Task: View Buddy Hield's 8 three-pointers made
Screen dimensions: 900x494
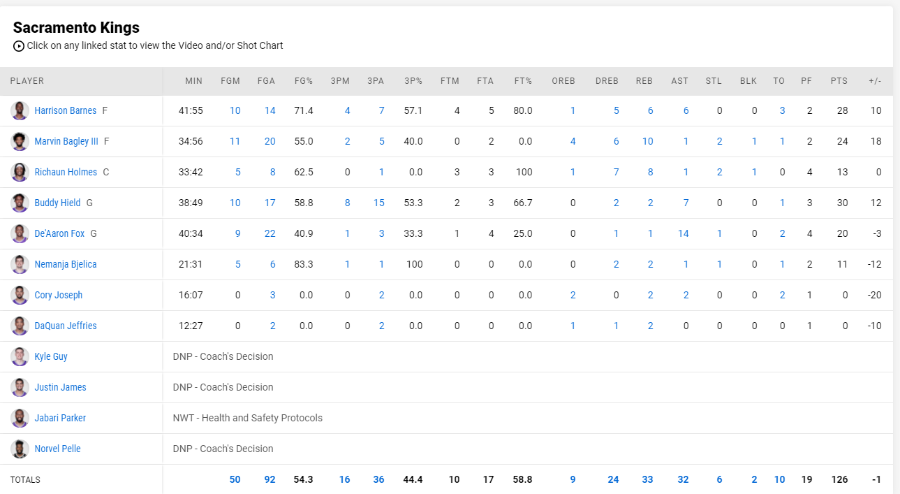Action: 347,203
